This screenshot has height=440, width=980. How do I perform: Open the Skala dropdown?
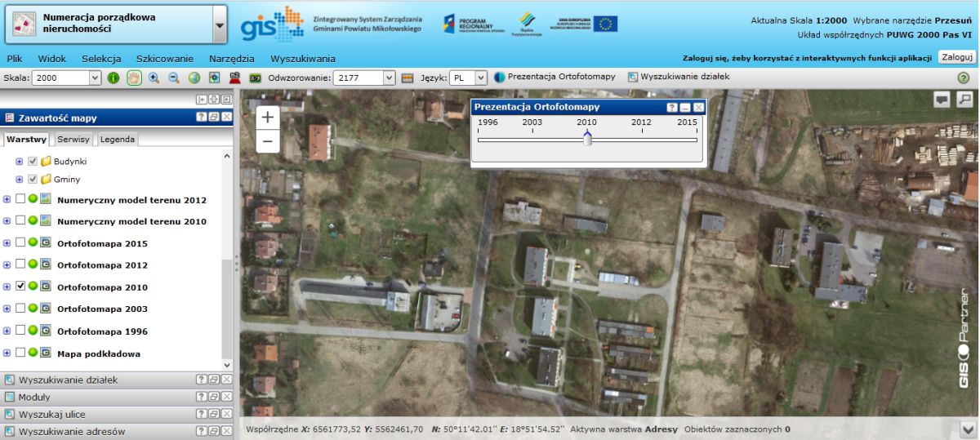94,78
